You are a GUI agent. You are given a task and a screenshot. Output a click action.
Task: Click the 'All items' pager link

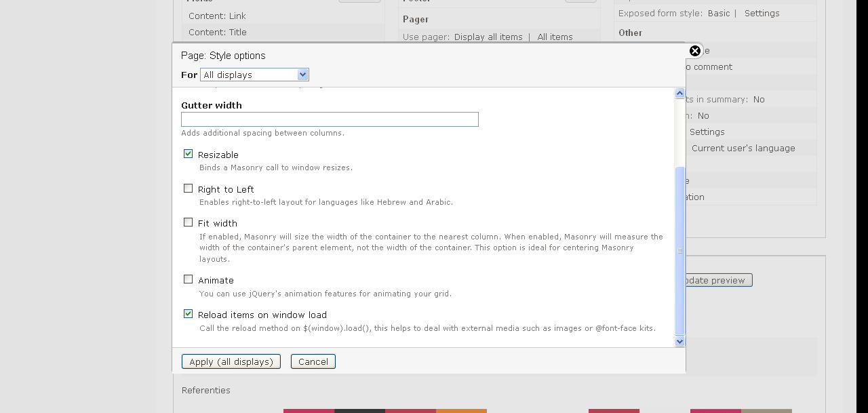(555, 37)
